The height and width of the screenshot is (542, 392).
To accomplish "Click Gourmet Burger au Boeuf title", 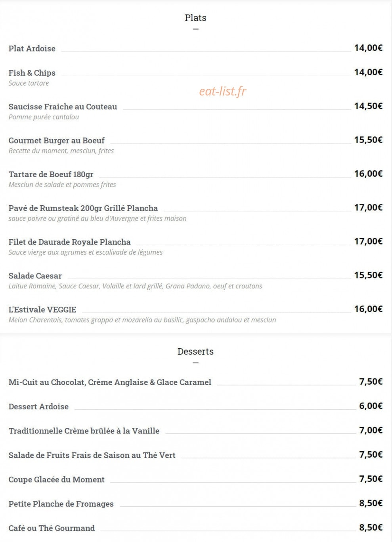I will click(57, 140).
